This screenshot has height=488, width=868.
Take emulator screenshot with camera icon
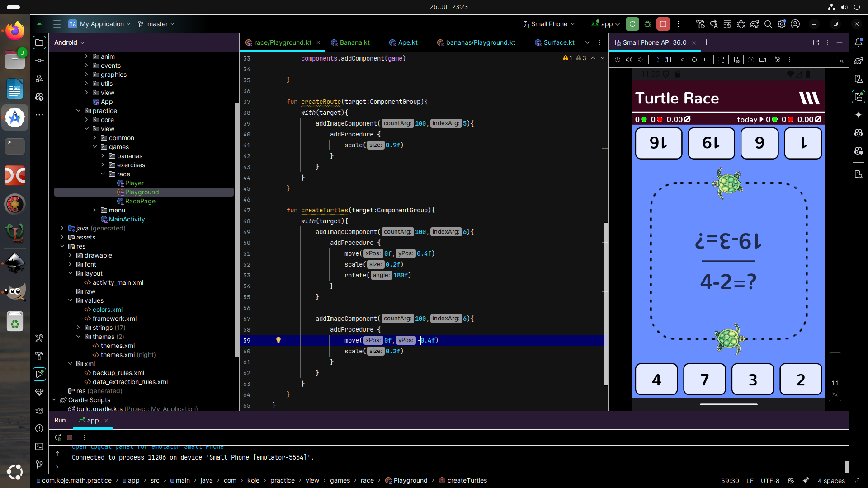point(751,60)
